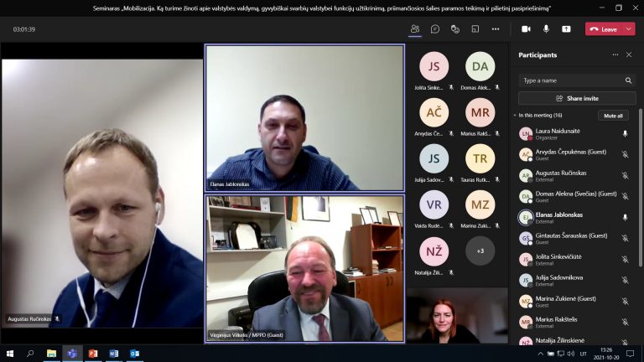Viewport: 644px width, 362px height.
Task: Click muted mic icon next to Domas Alekna
Action: click(625, 197)
